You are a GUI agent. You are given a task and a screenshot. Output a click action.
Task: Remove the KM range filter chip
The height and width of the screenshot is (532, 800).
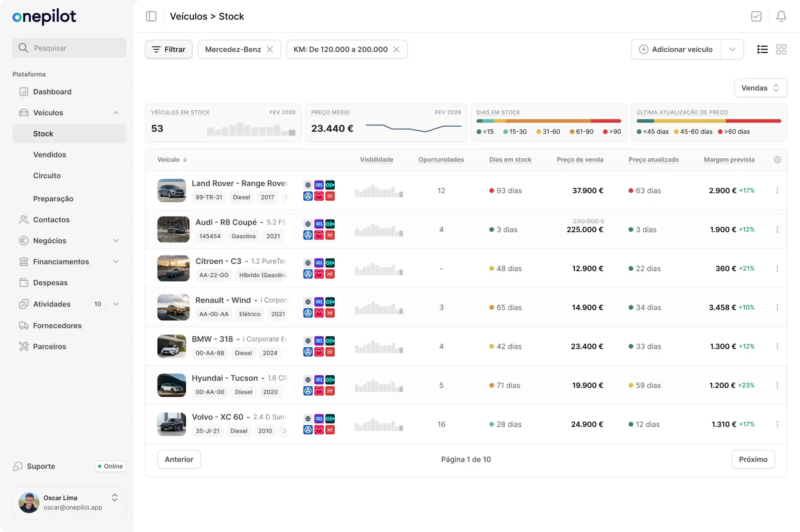tap(396, 49)
